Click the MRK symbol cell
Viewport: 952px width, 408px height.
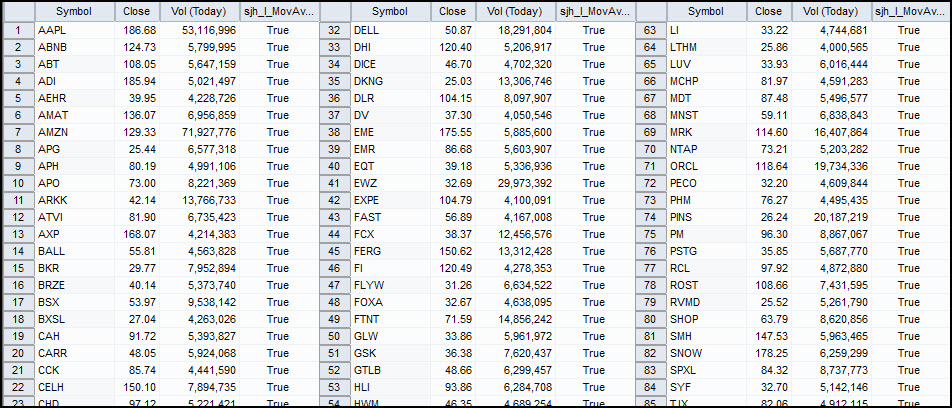pyautogui.click(x=707, y=132)
